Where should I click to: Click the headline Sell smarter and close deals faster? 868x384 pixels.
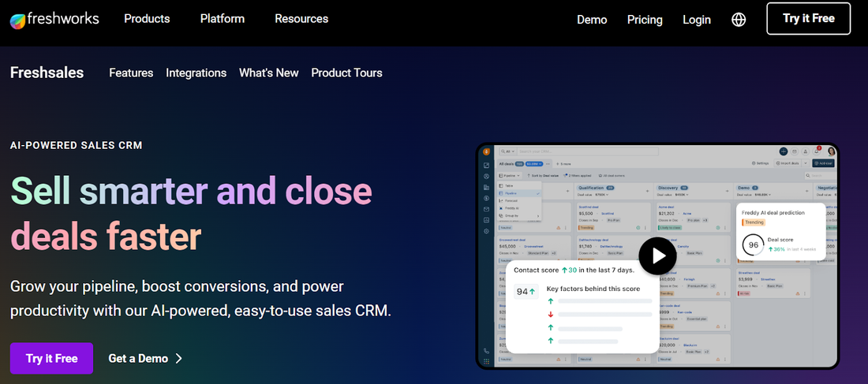pyautogui.click(x=191, y=213)
